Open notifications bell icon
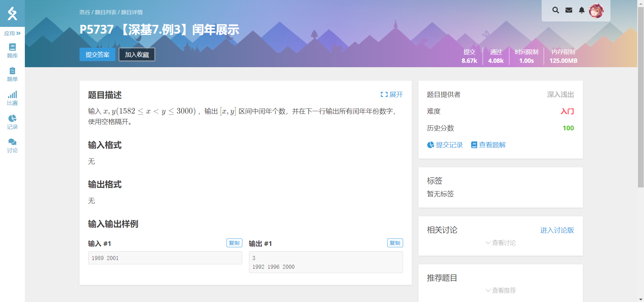This screenshot has height=302, width=644. coord(582,10)
